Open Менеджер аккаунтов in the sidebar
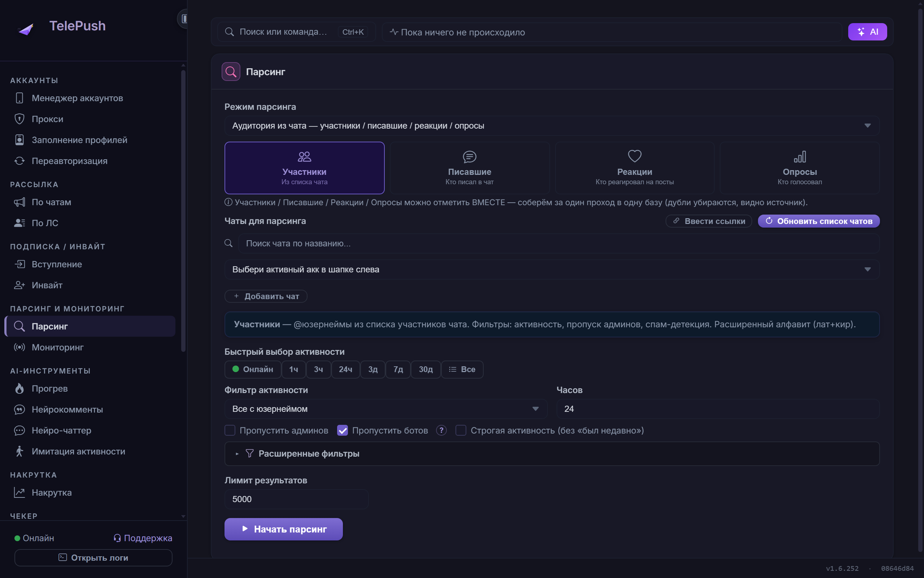This screenshot has width=924, height=578. click(x=90, y=98)
